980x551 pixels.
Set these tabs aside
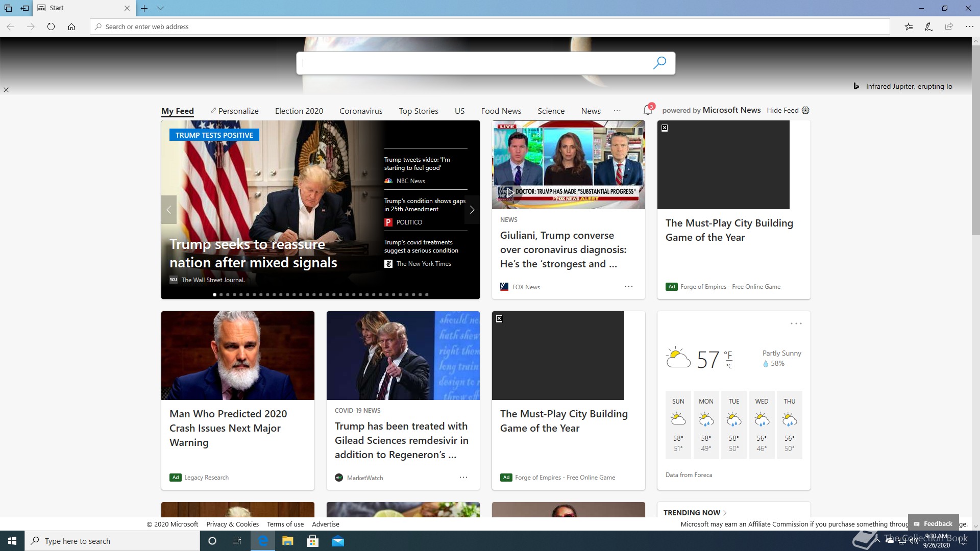pyautogui.click(x=24, y=8)
